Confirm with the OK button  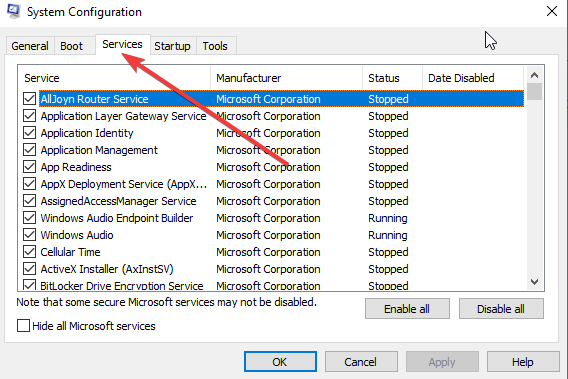tap(280, 362)
